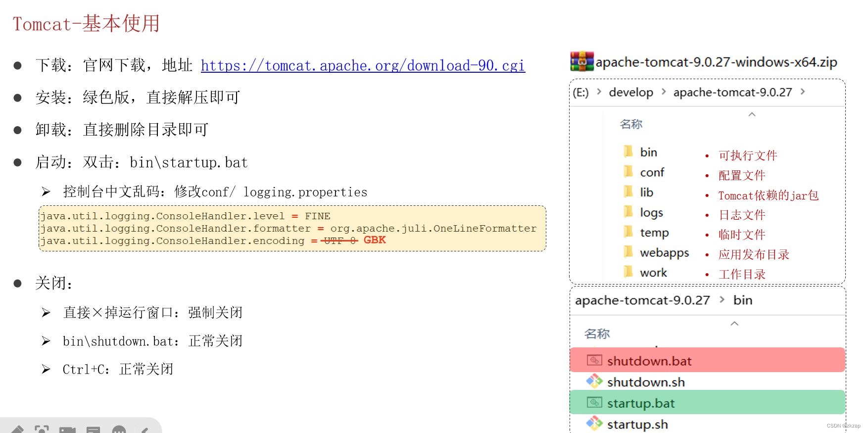Viewport: 868px width, 433px height.
Task: Click the shutdown.sh script icon
Action: coord(594,381)
